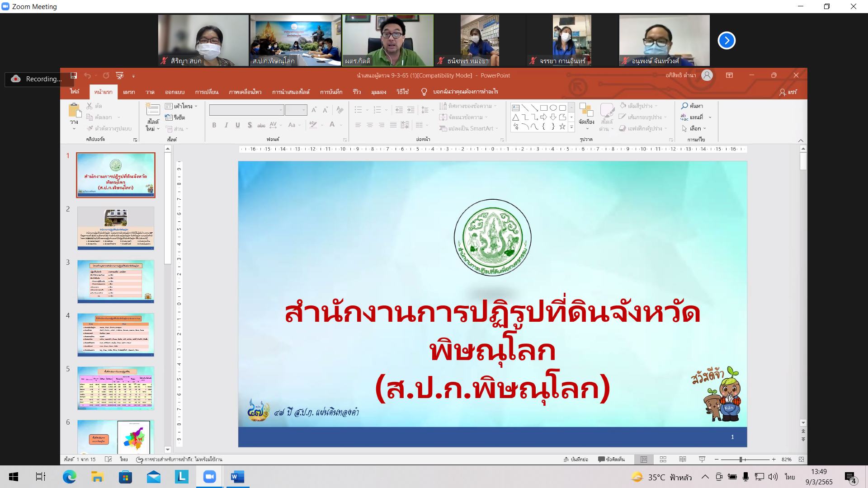Show next Zoom participants with blue arrow
The width and height of the screenshot is (868, 488).
[x=726, y=41]
